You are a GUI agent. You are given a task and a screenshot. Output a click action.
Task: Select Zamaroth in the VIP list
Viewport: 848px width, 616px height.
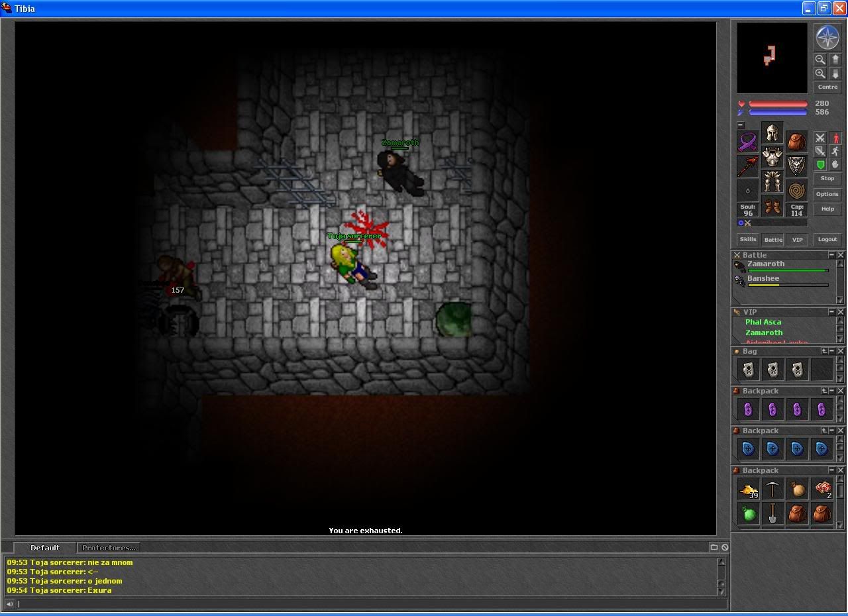[x=764, y=333]
